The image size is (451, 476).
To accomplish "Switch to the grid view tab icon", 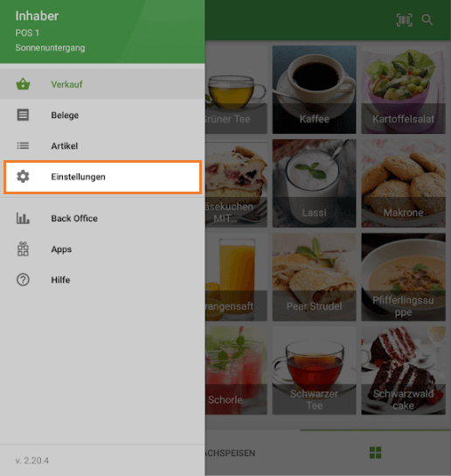I will coord(375,452).
